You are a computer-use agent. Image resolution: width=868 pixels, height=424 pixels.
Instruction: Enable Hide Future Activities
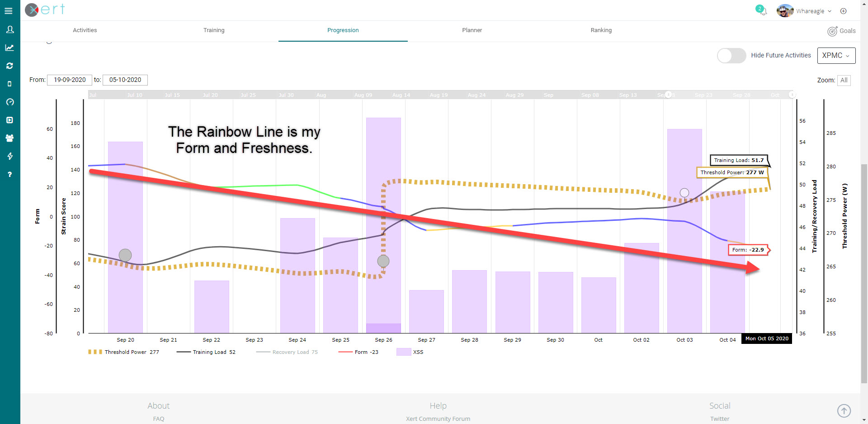[731, 55]
